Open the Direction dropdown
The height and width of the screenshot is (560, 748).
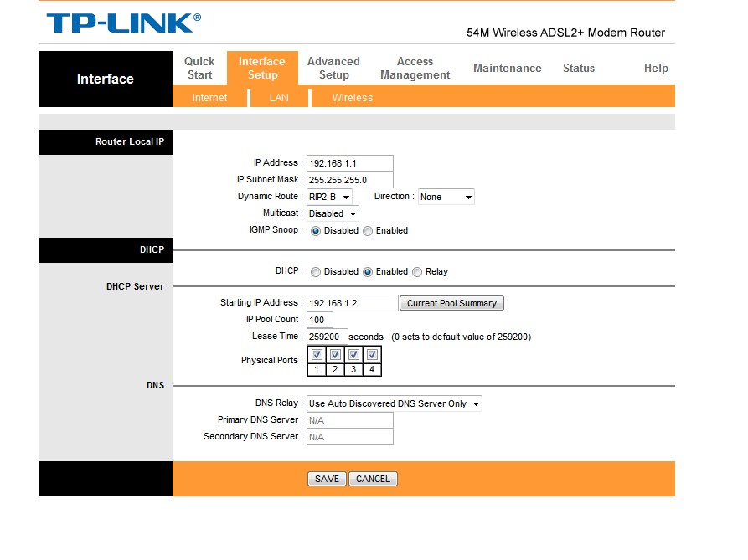(x=446, y=197)
